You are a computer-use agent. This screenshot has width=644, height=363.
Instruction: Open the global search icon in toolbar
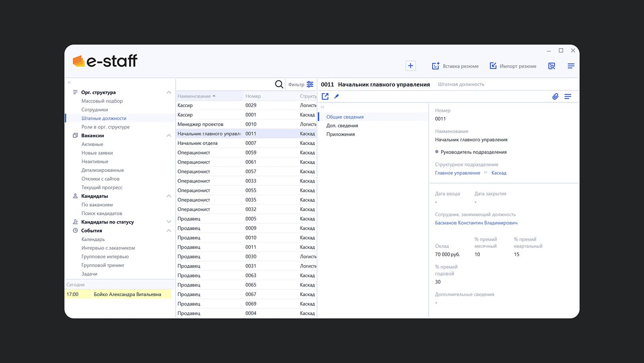551,66
